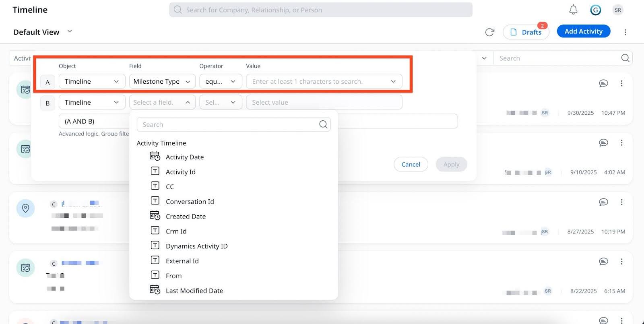Expand the chevron left of activity Search box
The width and height of the screenshot is (644, 324).
484,58
